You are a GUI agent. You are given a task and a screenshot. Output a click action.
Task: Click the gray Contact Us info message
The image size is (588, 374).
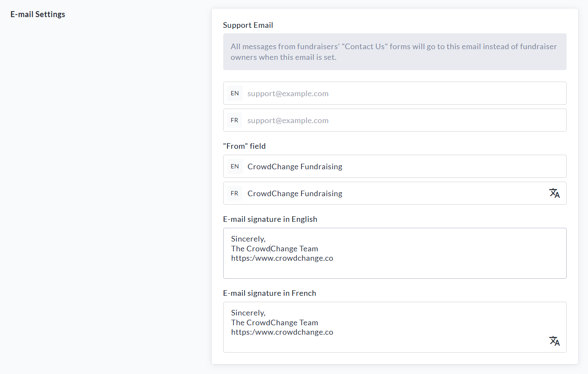tap(394, 52)
